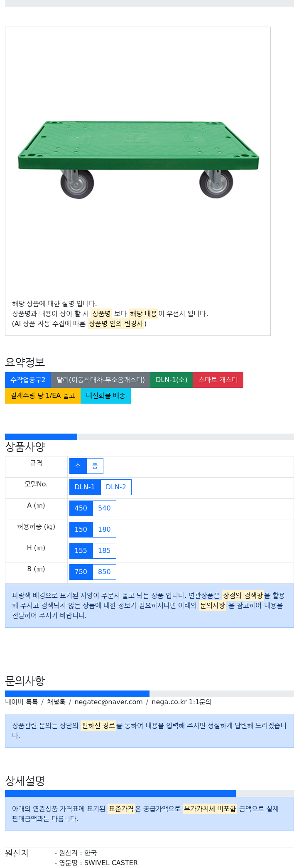Screen dimensions: 299x868
Task: Select the red 스마토 캐스터 tag
Action: coord(218,380)
